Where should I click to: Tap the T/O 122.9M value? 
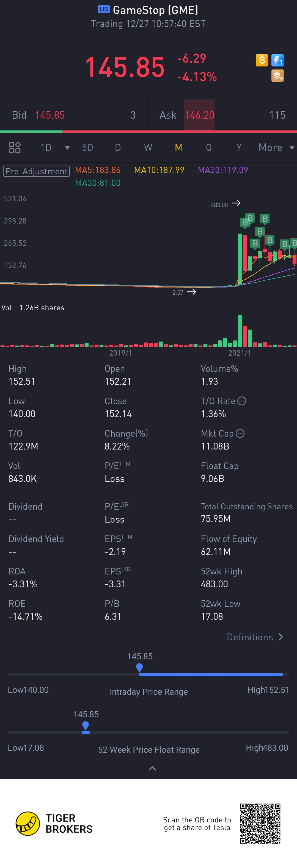tap(23, 446)
